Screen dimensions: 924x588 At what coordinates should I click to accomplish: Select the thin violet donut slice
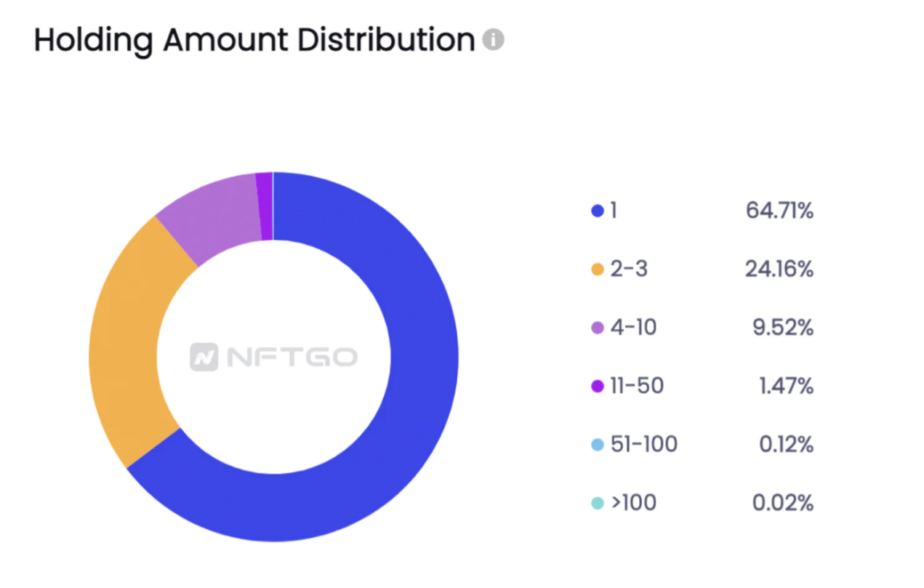point(265,206)
